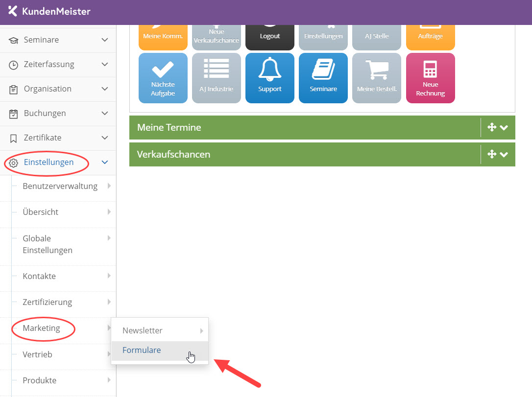Screen dimensions: 532x397
Task: Expand the Verkaufschancen panel chevron
Action: coord(504,155)
